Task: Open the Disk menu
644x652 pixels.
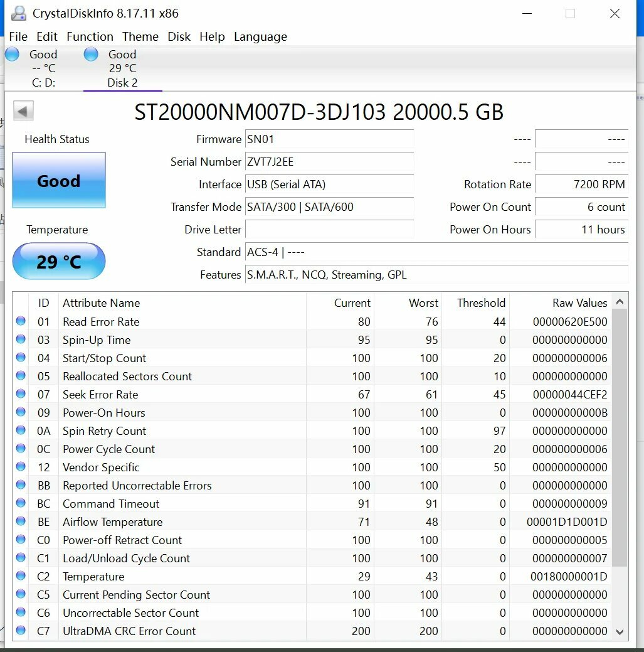Action: tap(179, 36)
